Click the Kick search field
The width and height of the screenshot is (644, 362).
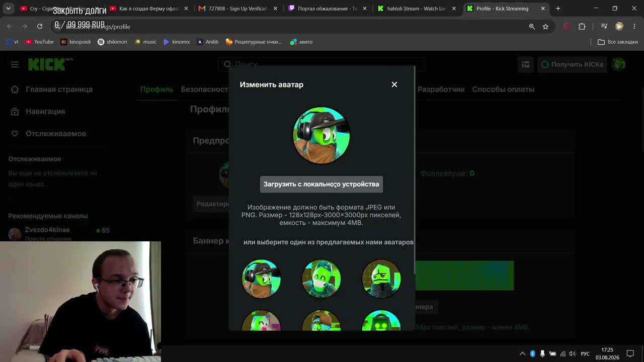tap(322, 64)
